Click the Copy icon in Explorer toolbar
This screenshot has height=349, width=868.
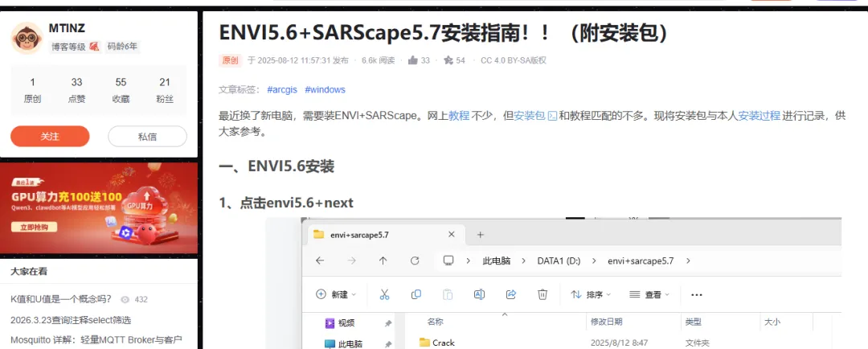point(416,294)
